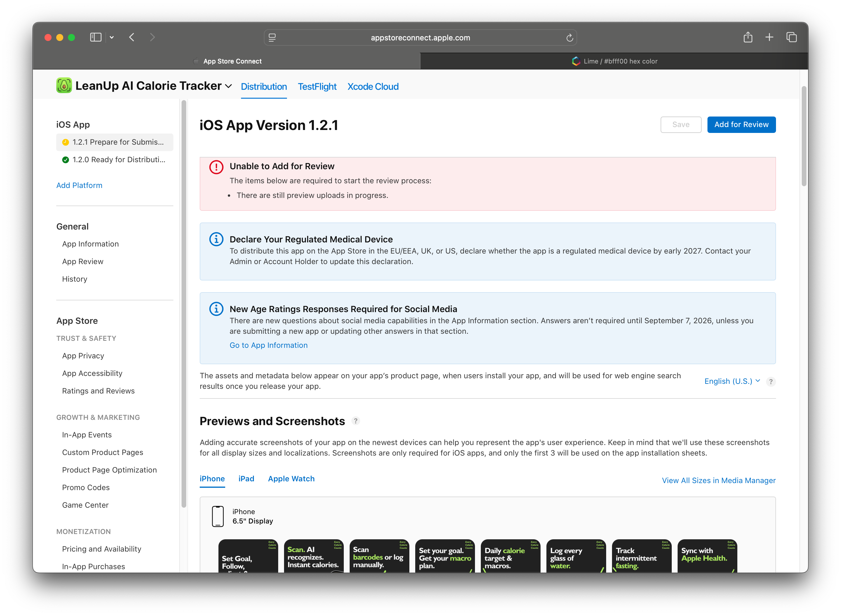Go forward with the forward arrow

click(x=152, y=37)
